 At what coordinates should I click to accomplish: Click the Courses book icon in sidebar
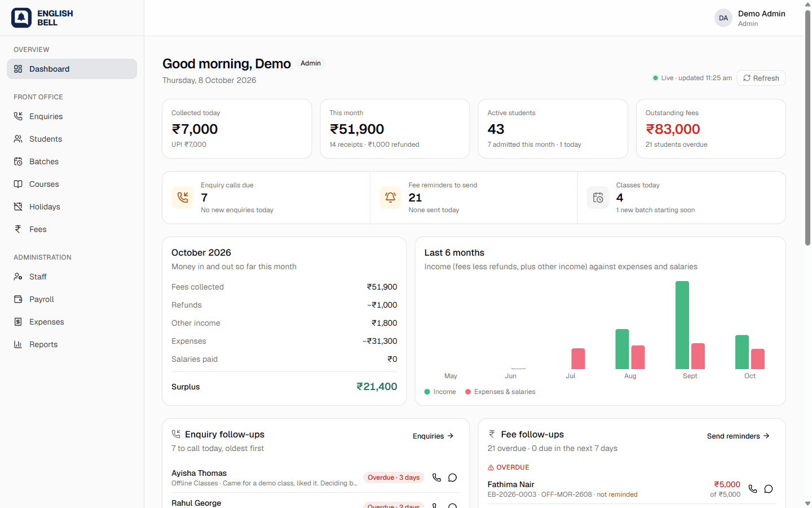(18, 184)
